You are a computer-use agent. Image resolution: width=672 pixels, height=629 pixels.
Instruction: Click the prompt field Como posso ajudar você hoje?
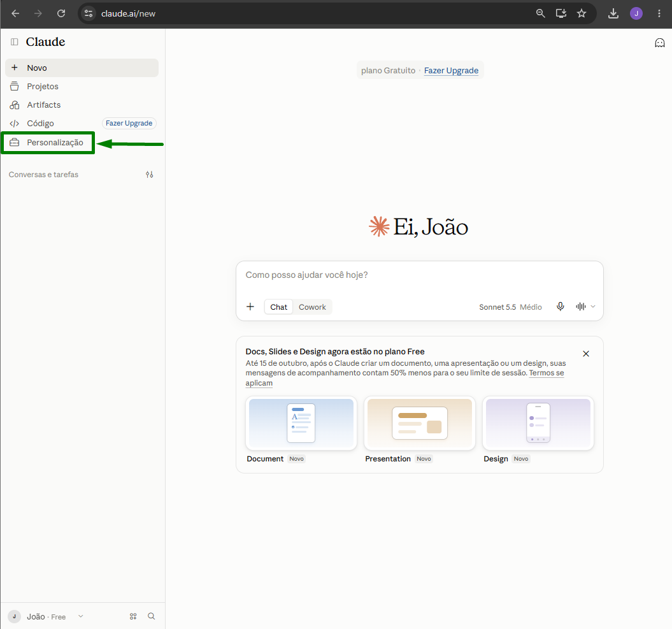pos(419,275)
